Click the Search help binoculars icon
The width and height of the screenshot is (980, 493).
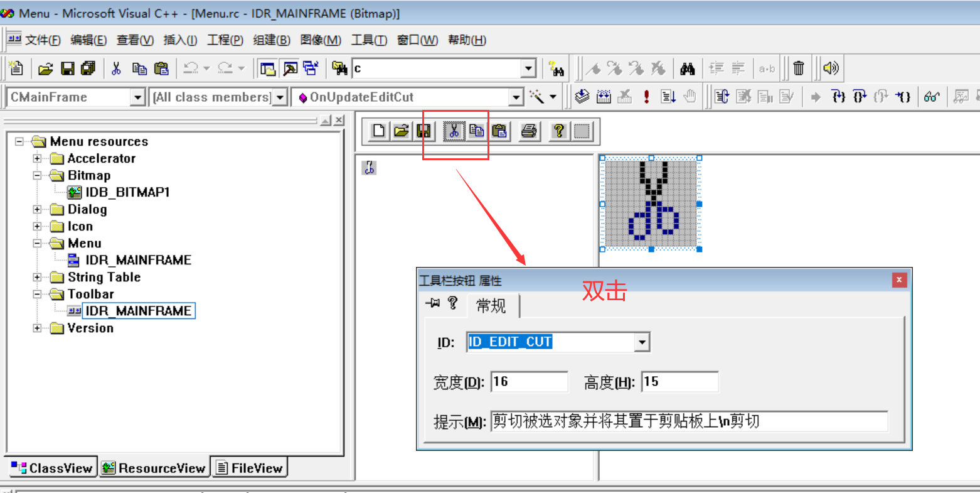point(556,68)
